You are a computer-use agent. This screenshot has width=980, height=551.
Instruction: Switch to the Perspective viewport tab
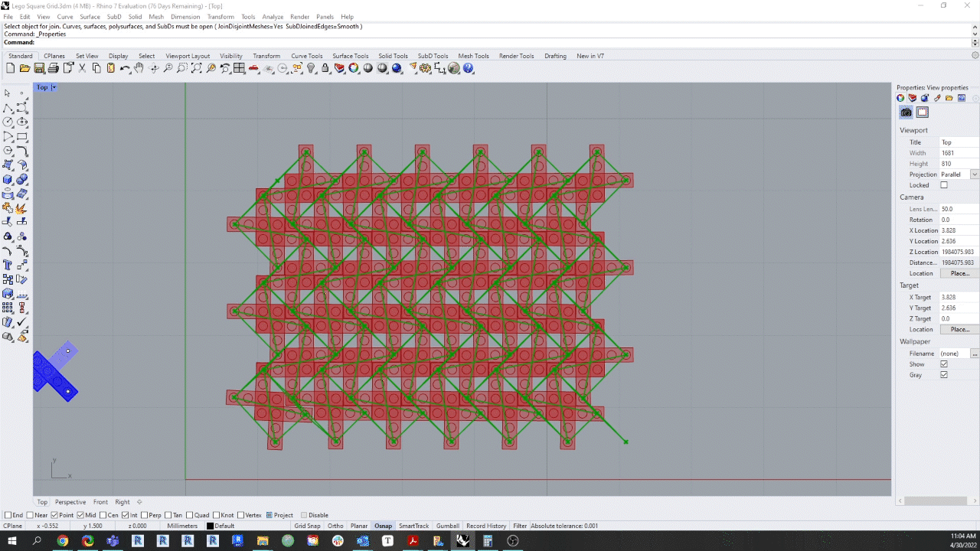point(70,502)
